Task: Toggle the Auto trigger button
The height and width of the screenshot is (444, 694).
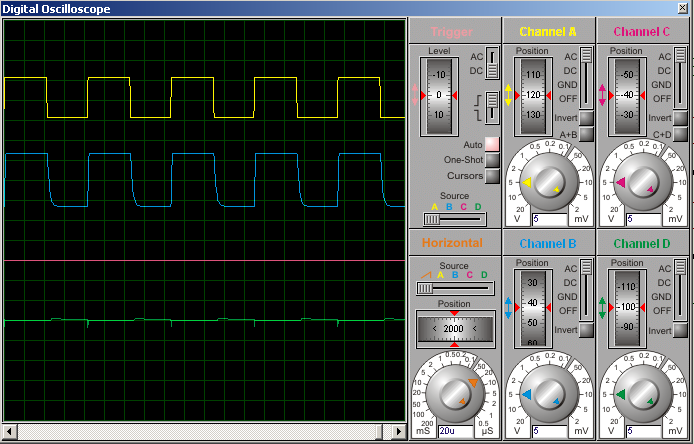Action: coord(492,145)
